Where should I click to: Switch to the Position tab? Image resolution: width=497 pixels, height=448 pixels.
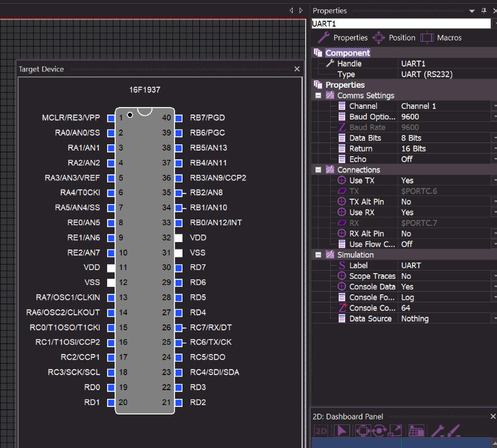coord(394,38)
